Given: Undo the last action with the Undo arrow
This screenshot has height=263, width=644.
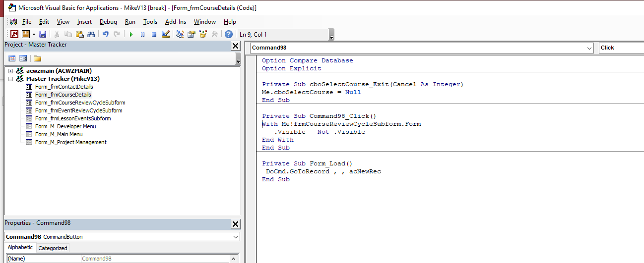Looking at the screenshot, I should (x=105, y=34).
